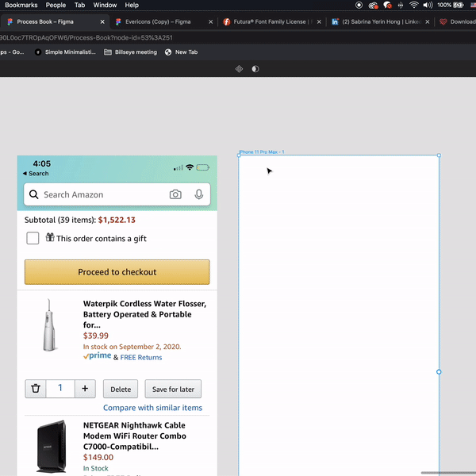Click the Save for later button
Screen dimensions: 476x476
click(x=173, y=389)
